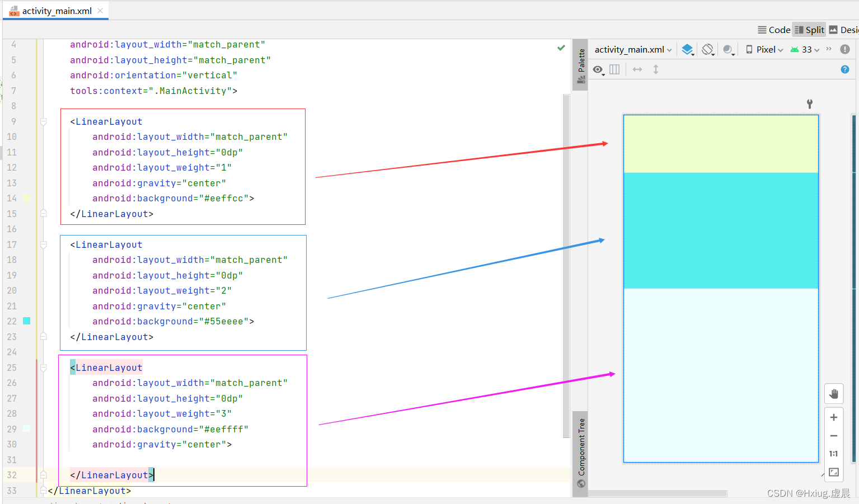The height and width of the screenshot is (504, 859).
Task: Expand hidden toolbar items chevron
Action: tap(829, 49)
